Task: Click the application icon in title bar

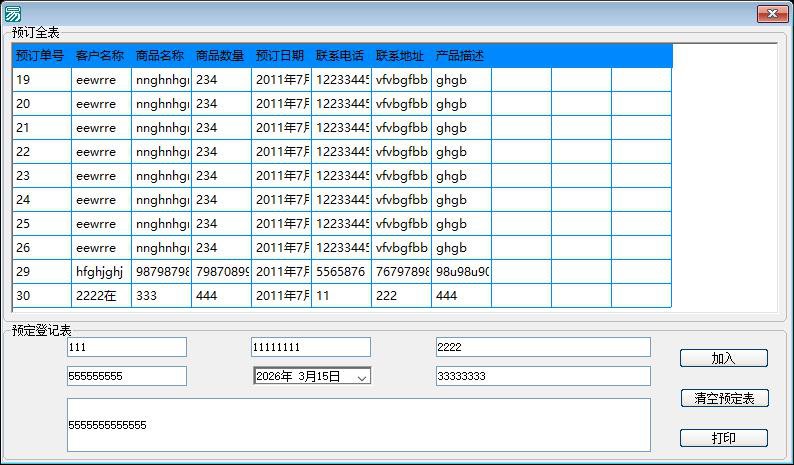Action: [13, 13]
